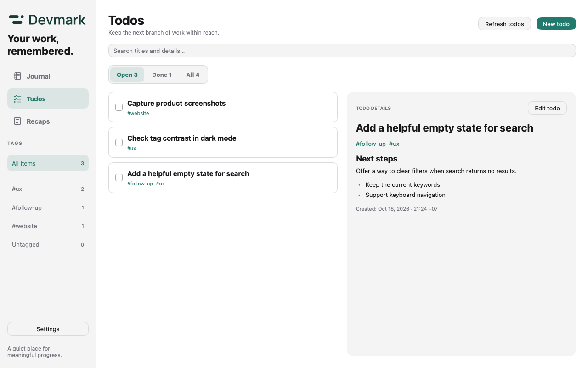Image resolution: width=588 pixels, height=368 pixels.
Task: Open the Capture product screenshots todo
Action: 223,107
